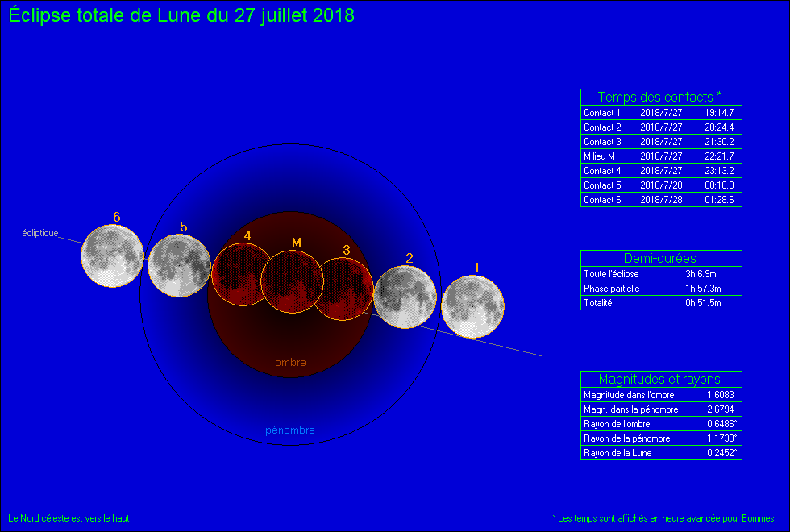Click the moon image at contact 5

pyautogui.click(x=179, y=265)
